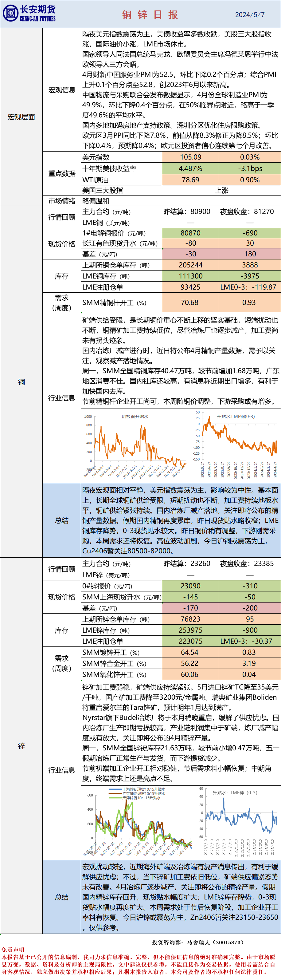Click the 美元指数 value 105.09
Image resolution: width=281 pixels, height=980 pixels.
click(190, 157)
